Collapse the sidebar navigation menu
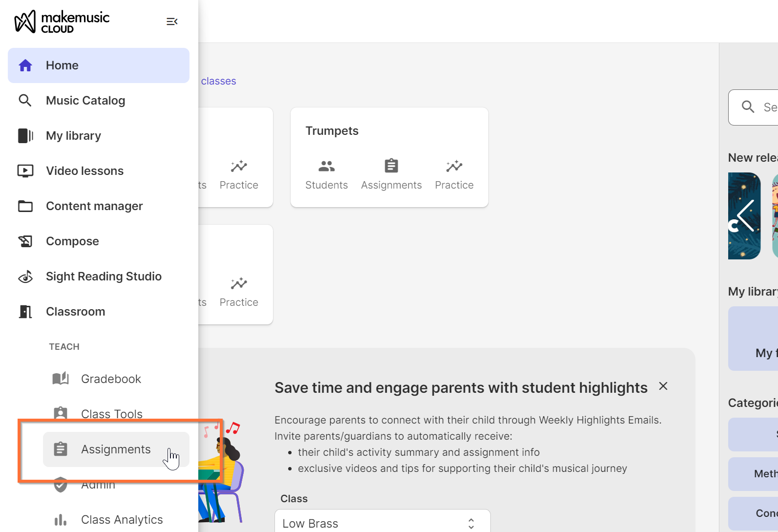 pyautogui.click(x=172, y=21)
